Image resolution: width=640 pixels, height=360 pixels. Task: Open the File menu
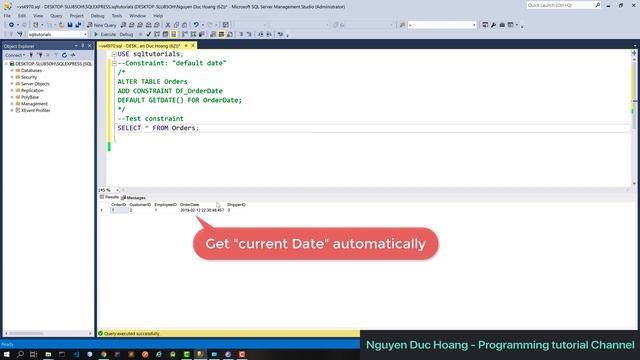(7, 16)
